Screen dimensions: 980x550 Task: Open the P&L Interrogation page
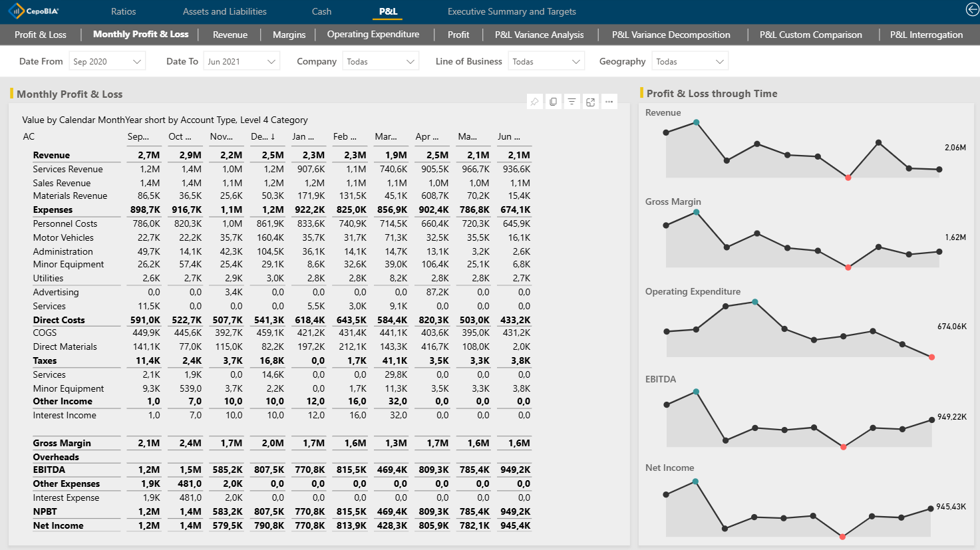pos(926,35)
